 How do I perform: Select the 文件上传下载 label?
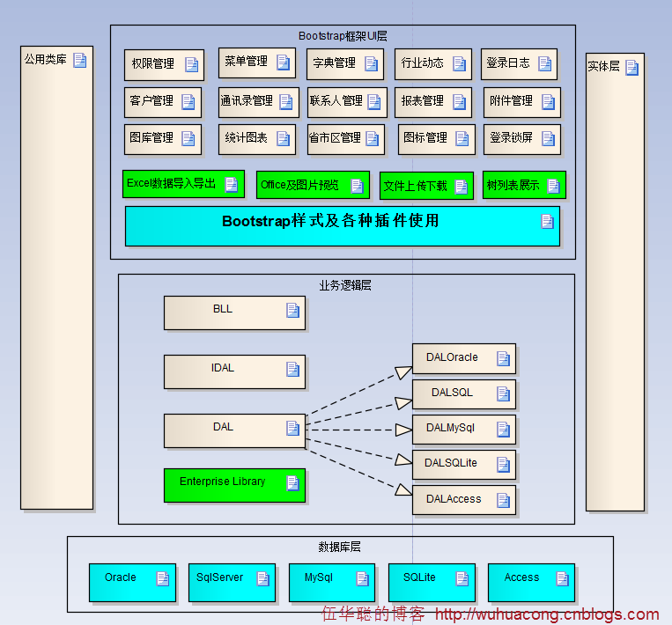click(416, 186)
